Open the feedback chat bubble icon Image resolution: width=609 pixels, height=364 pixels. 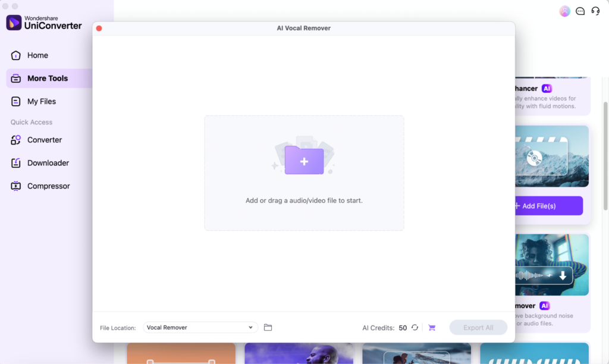point(580,11)
